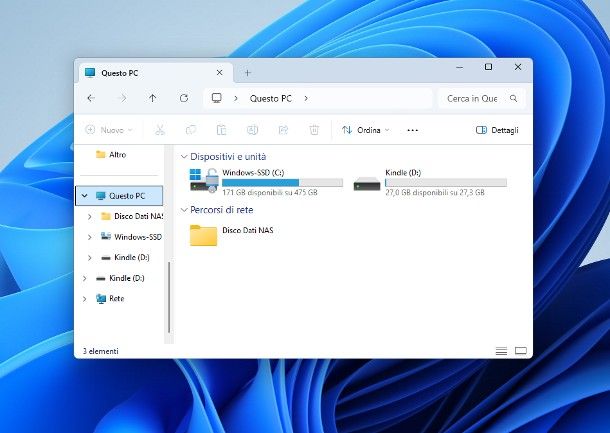This screenshot has width=610, height=433.
Task: Click '27,0 GB disponibili su 27,3 GB' text
Action: point(435,193)
